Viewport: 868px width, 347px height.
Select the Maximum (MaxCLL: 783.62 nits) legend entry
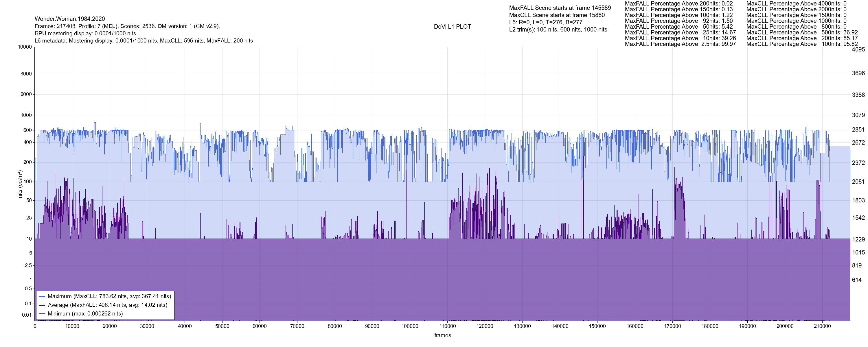[109, 296]
